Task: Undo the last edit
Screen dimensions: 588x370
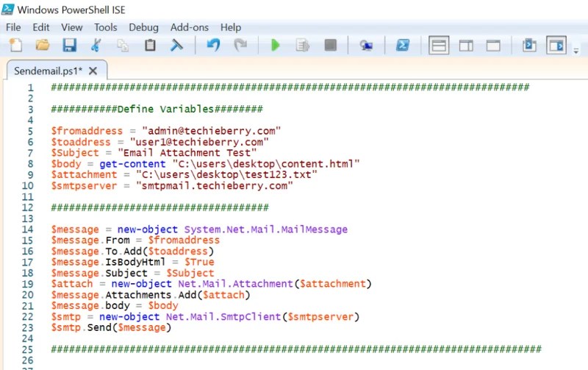Action: tap(213, 46)
